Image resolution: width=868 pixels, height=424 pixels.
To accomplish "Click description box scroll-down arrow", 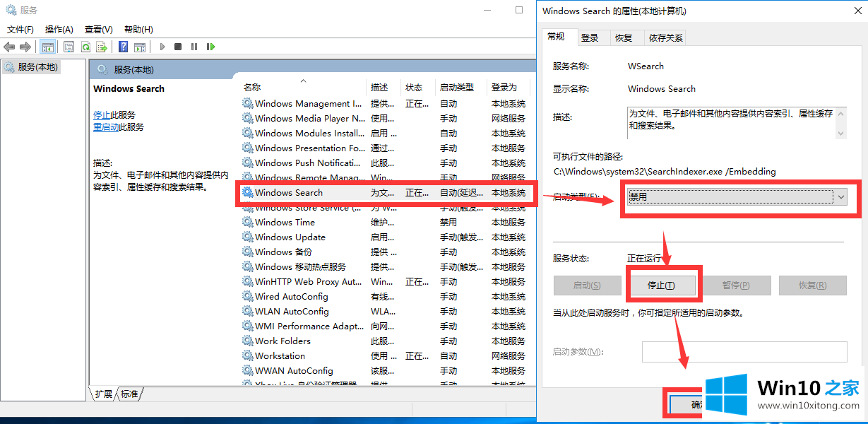I will coord(840,134).
